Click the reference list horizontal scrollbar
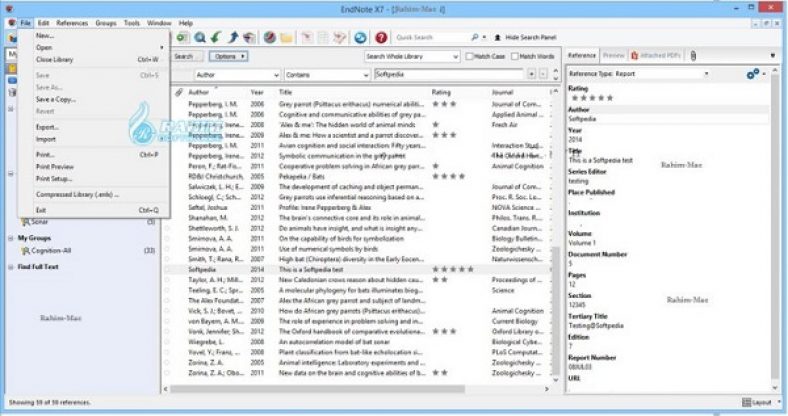 pos(318,389)
